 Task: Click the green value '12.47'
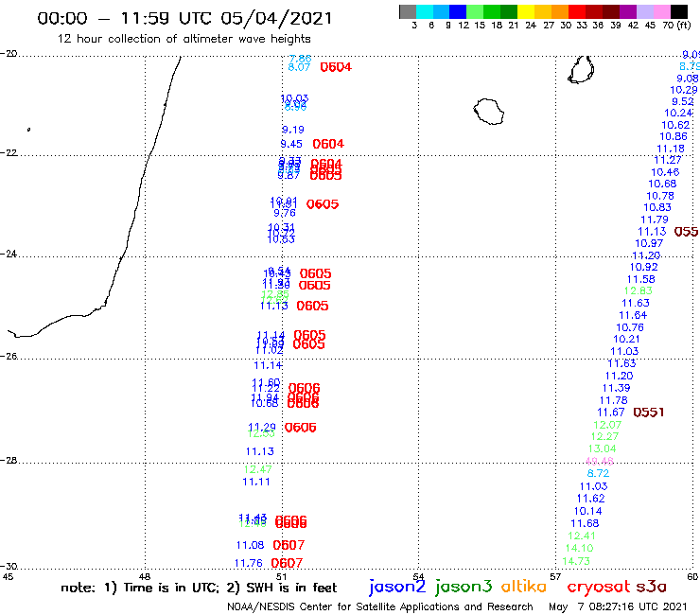point(257,469)
